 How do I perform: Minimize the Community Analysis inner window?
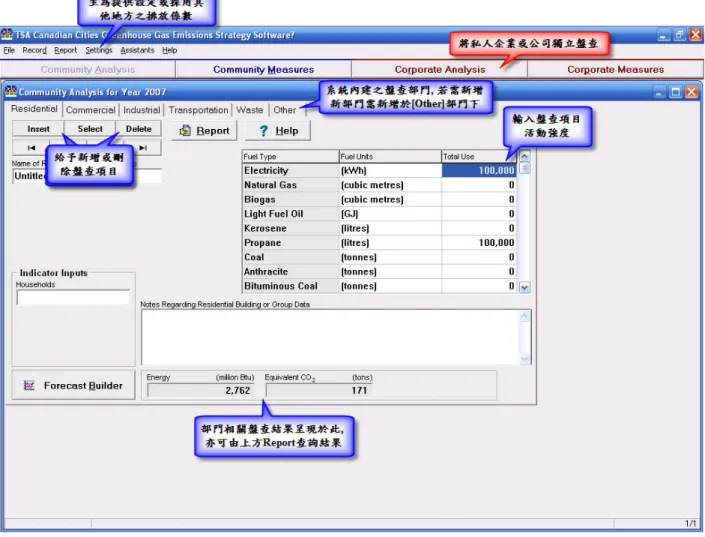[x=659, y=92]
